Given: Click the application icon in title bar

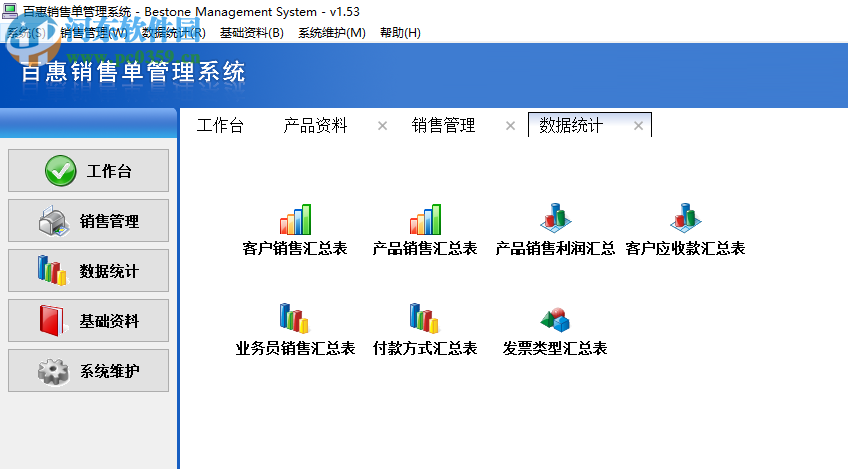Looking at the screenshot, I should click(x=10, y=10).
